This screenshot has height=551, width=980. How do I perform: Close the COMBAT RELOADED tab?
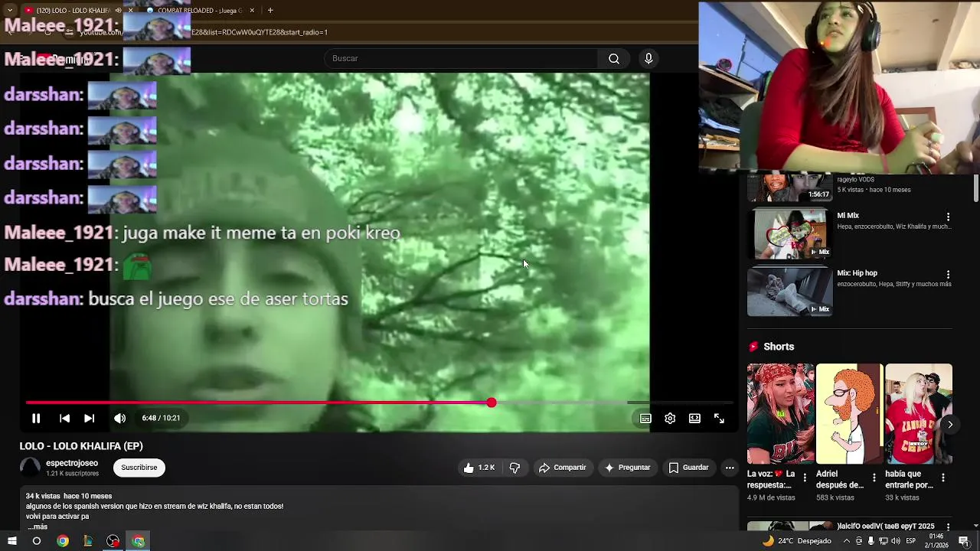point(252,10)
